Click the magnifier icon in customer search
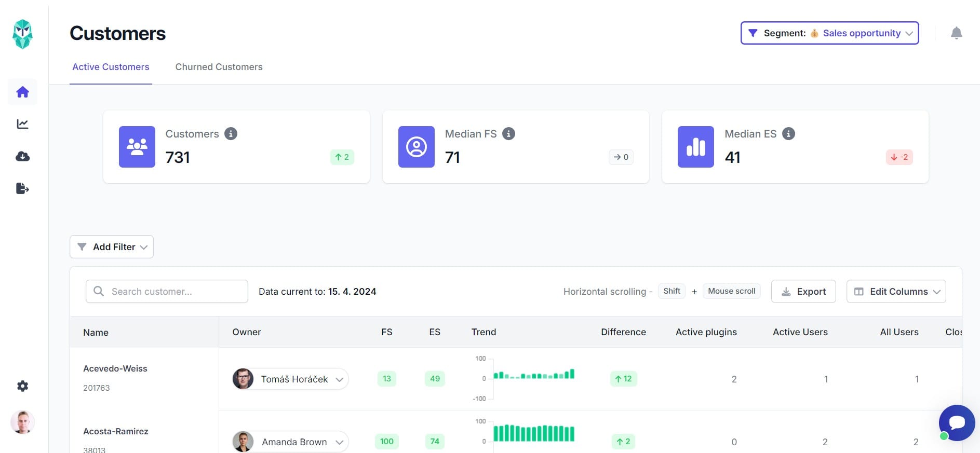 98,291
